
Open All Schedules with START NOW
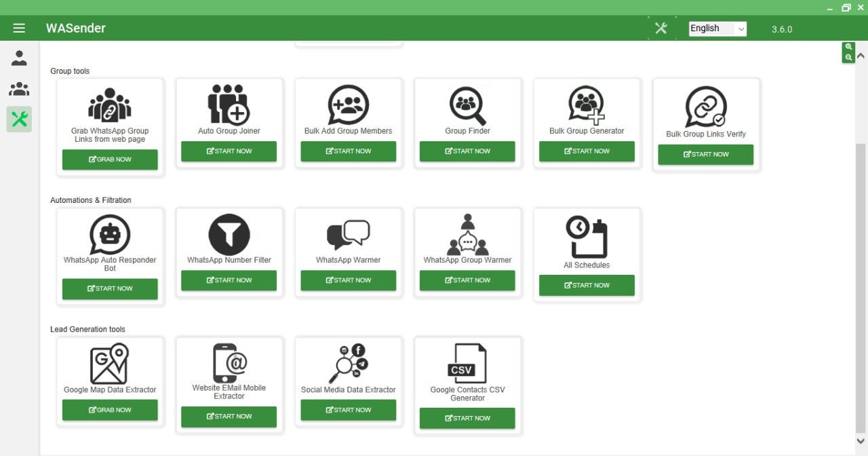click(x=587, y=286)
